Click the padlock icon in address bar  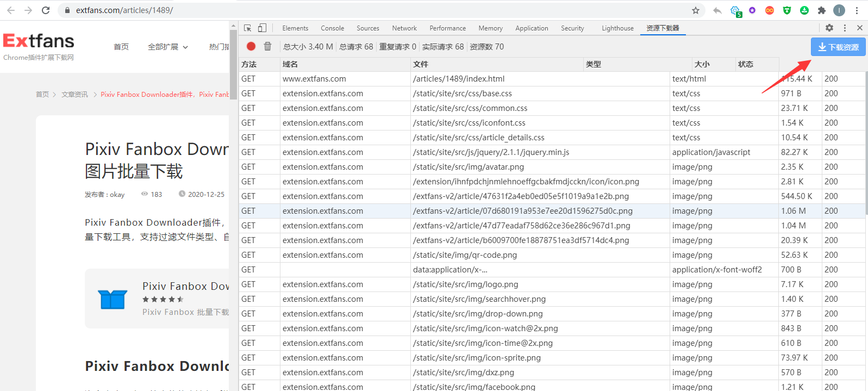pos(67,10)
